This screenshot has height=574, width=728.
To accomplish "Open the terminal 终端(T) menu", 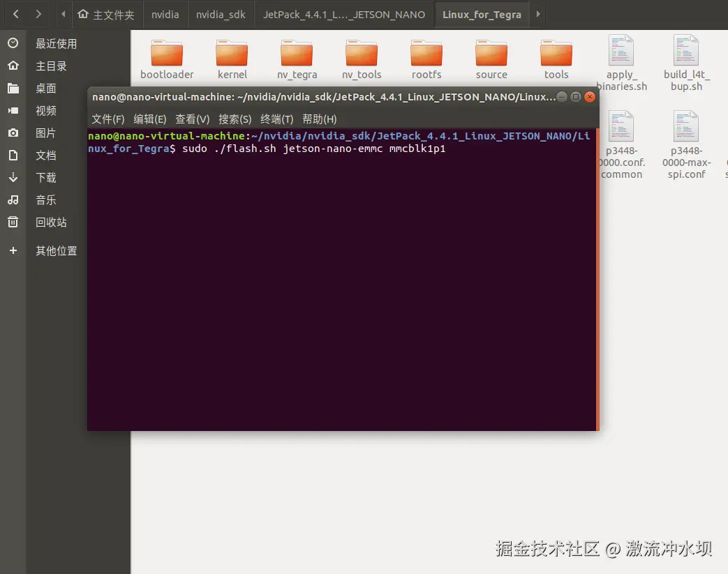I will pyautogui.click(x=276, y=119).
